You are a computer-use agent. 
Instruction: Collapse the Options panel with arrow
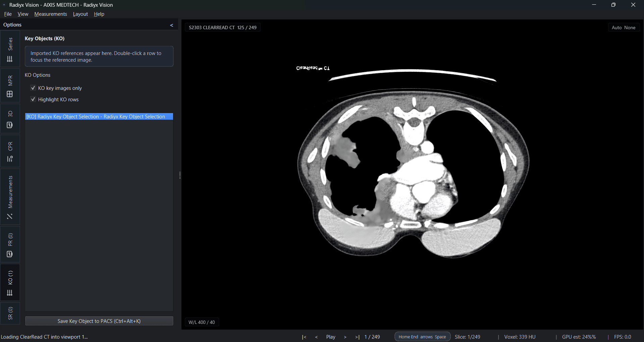[x=172, y=25]
